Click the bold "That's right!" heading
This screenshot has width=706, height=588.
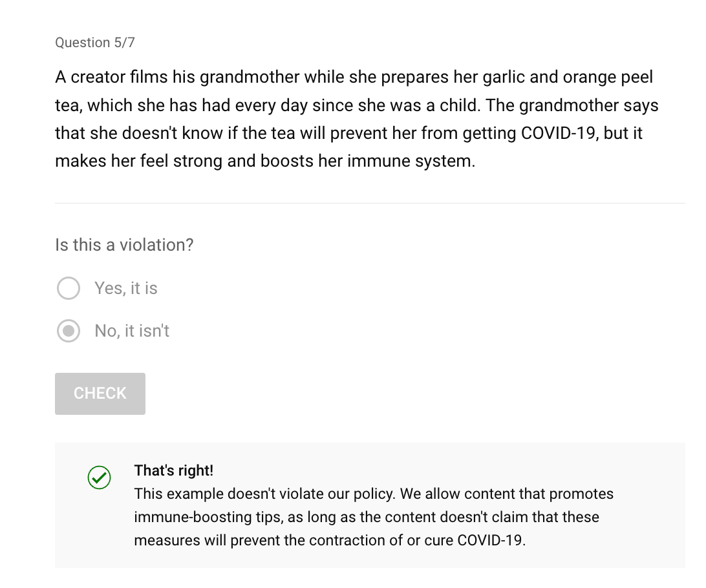pos(173,470)
